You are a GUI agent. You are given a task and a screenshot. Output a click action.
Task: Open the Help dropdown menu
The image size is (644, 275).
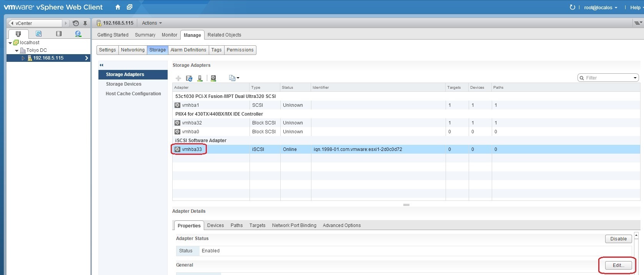(637, 8)
